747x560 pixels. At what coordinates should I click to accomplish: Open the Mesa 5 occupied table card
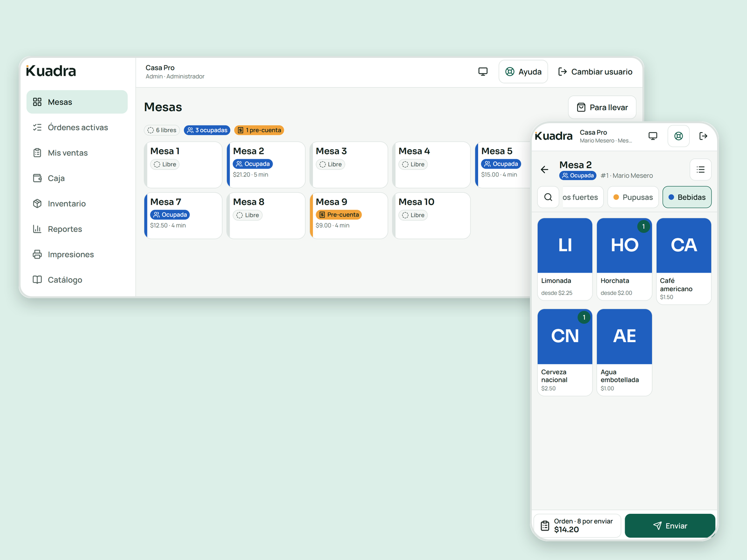coord(503,165)
